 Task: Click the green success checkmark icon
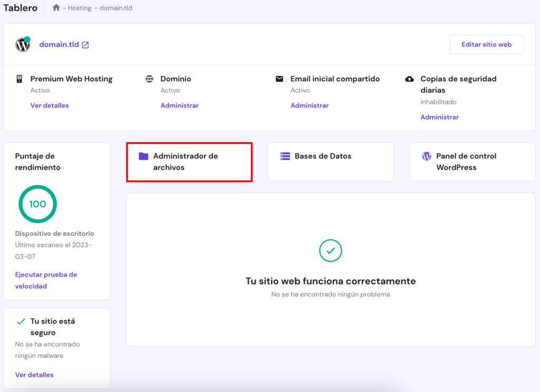coord(331,251)
